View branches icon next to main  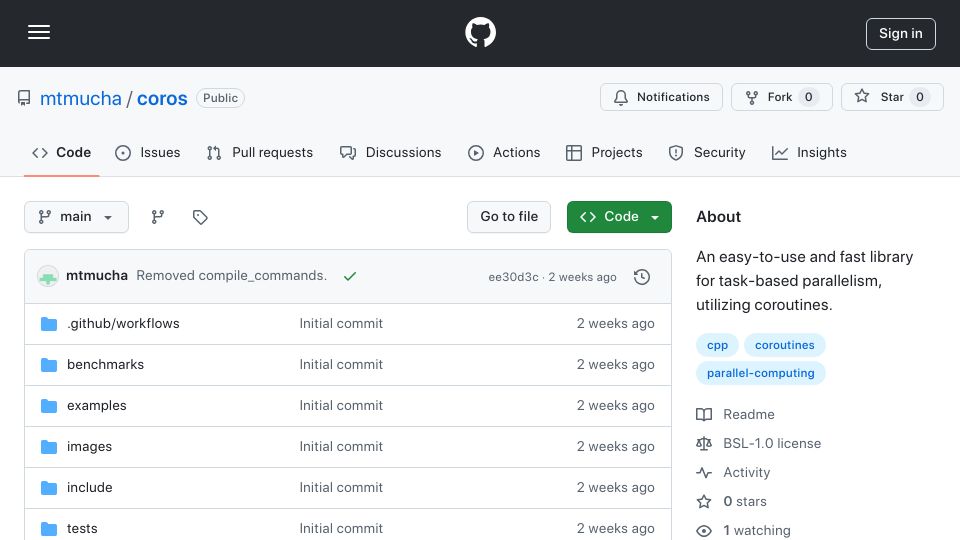(158, 217)
